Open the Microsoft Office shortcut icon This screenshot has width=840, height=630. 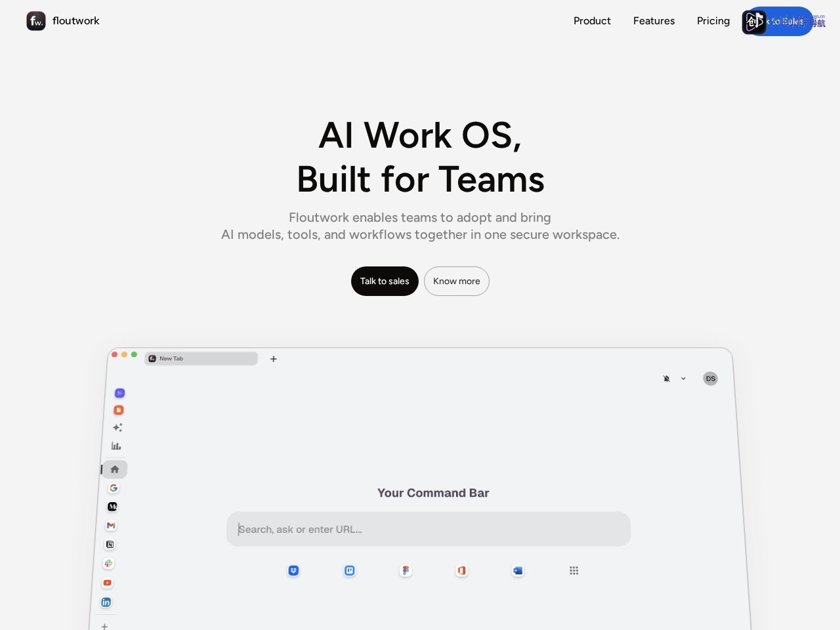[x=461, y=570]
